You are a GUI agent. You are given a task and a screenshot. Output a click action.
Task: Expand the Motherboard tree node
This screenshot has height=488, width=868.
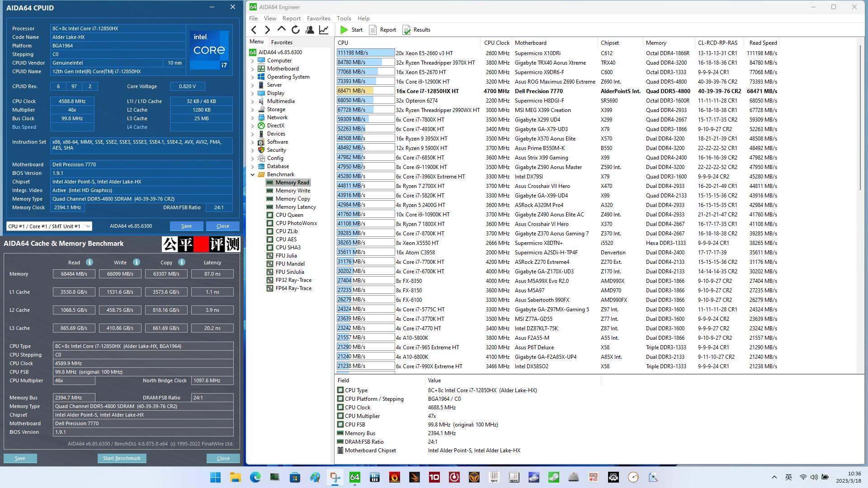[x=253, y=69]
